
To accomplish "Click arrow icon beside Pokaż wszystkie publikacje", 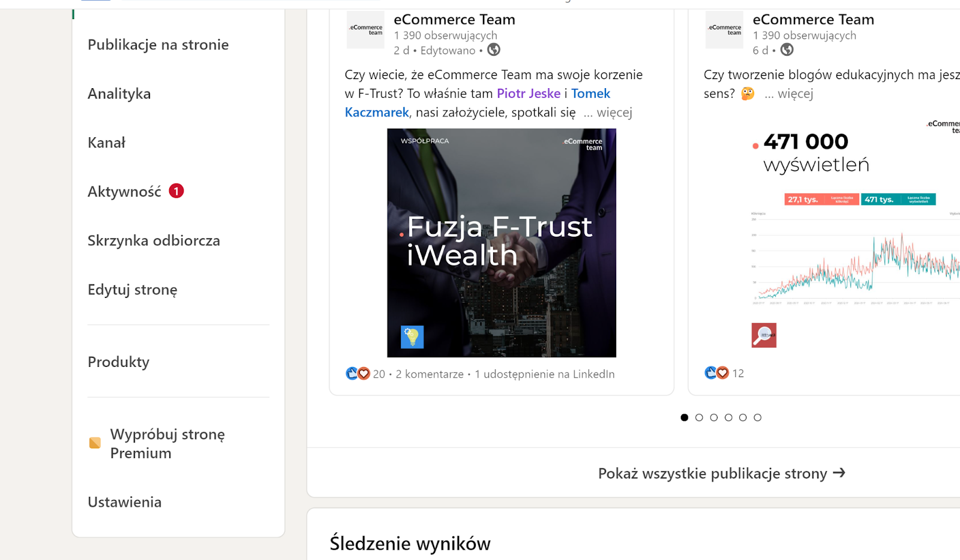I will [839, 473].
